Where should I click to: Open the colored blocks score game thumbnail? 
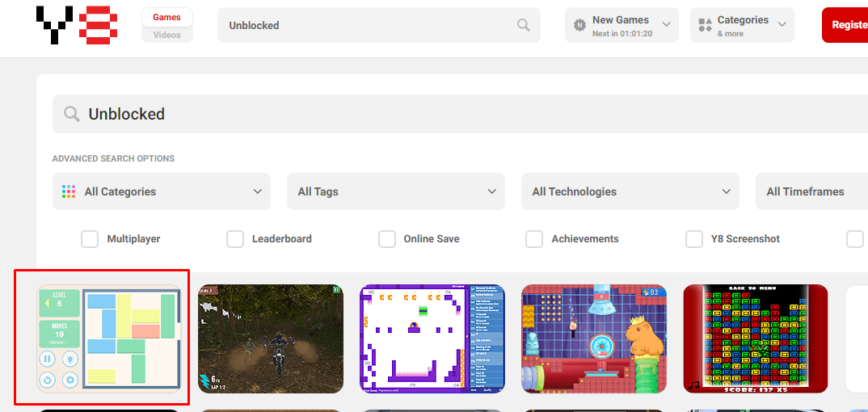click(756, 338)
